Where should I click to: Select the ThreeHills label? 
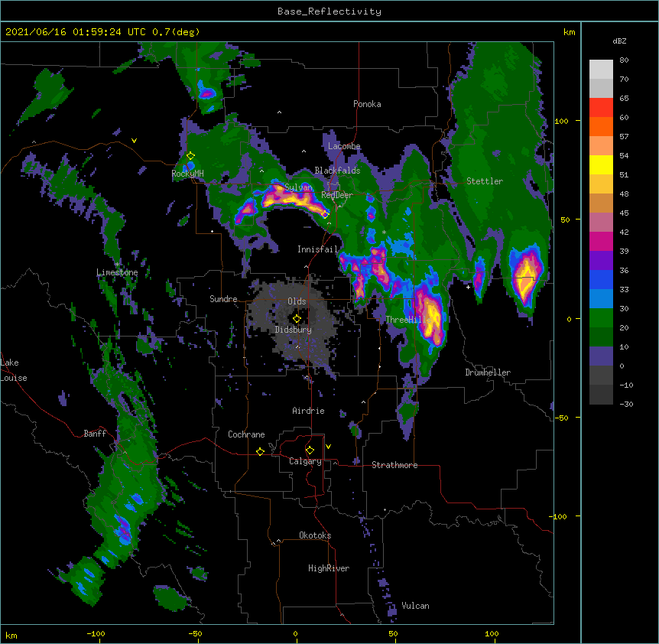(x=408, y=320)
